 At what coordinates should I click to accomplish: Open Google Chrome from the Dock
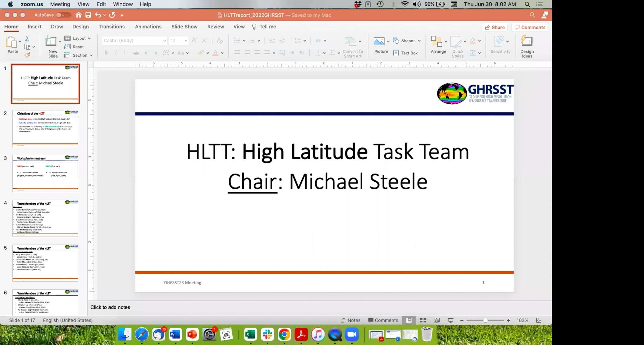(284, 335)
